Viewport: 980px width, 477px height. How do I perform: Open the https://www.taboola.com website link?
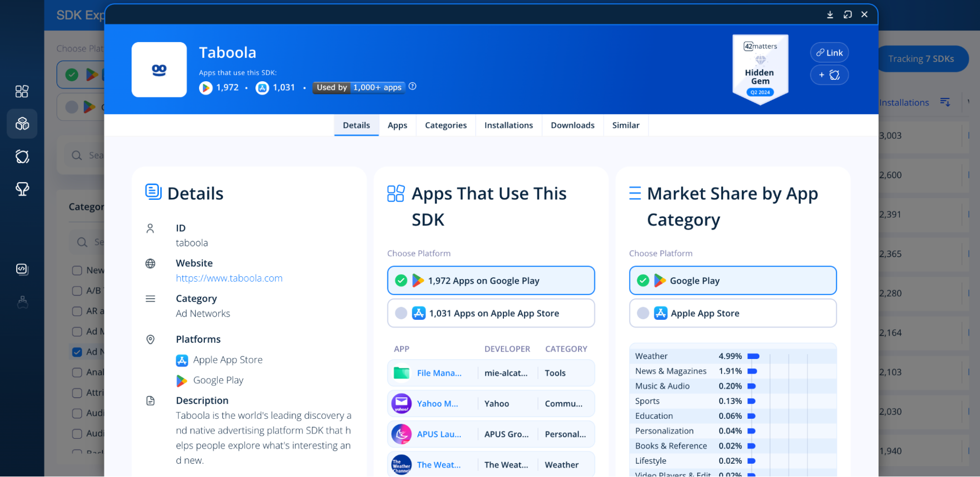pos(229,278)
